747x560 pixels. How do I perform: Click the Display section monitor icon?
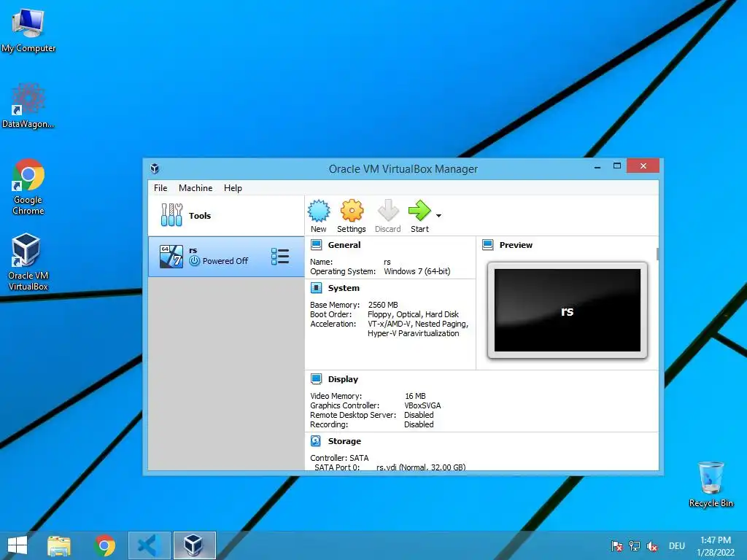[317, 378]
